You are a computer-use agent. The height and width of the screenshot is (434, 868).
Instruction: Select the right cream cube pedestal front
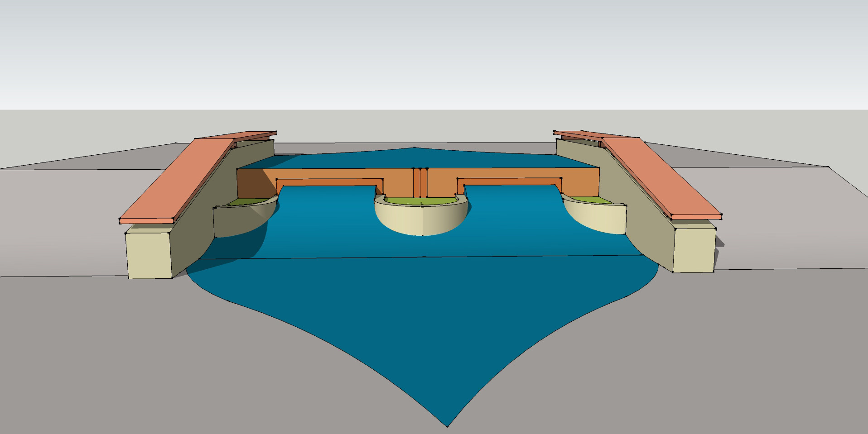coord(694,250)
